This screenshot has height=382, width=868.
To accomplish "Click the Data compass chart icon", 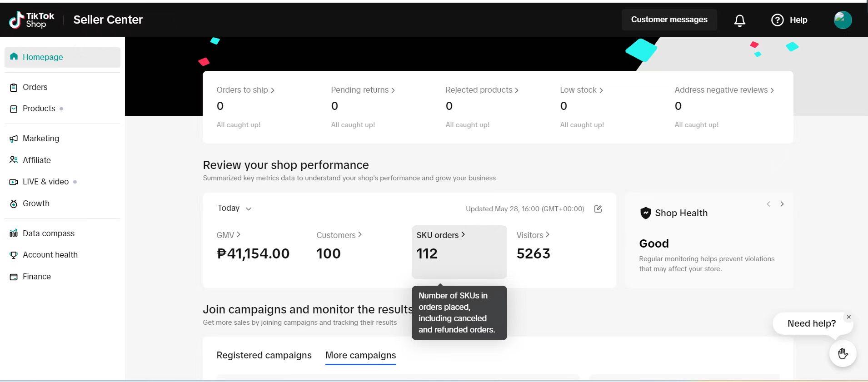I will pyautogui.click(x=14, y=233).
